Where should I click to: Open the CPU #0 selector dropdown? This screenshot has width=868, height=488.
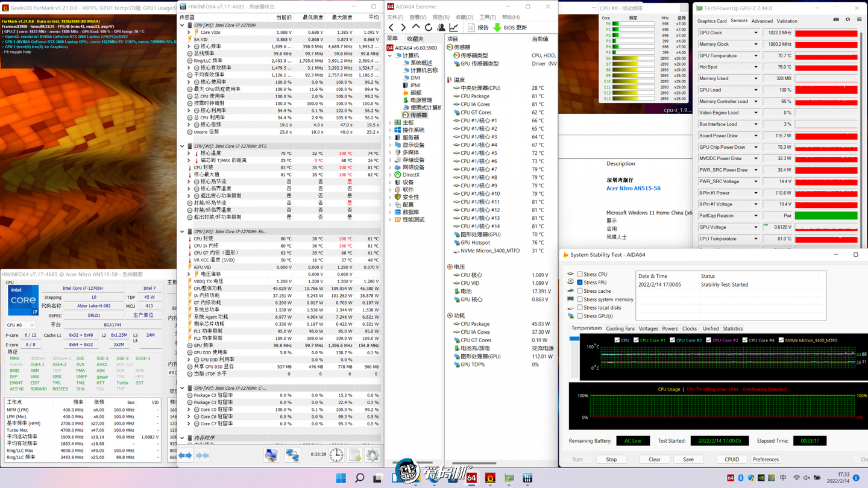pyautogui.click(x=20, y=325)
